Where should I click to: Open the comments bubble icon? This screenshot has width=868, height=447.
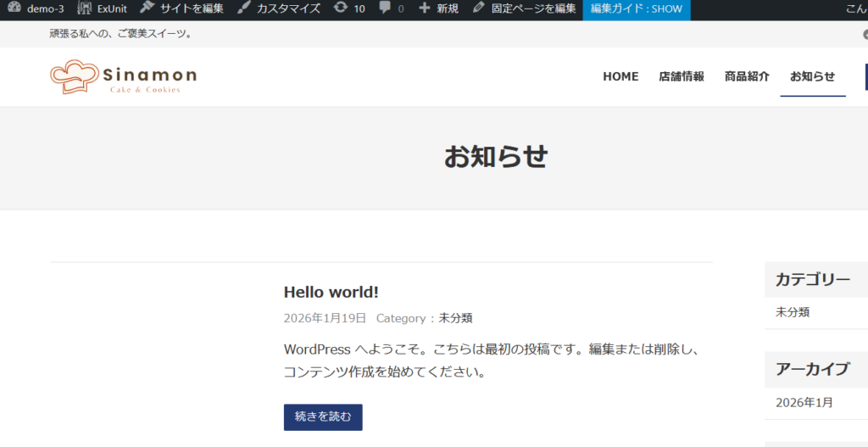point(386,8)
